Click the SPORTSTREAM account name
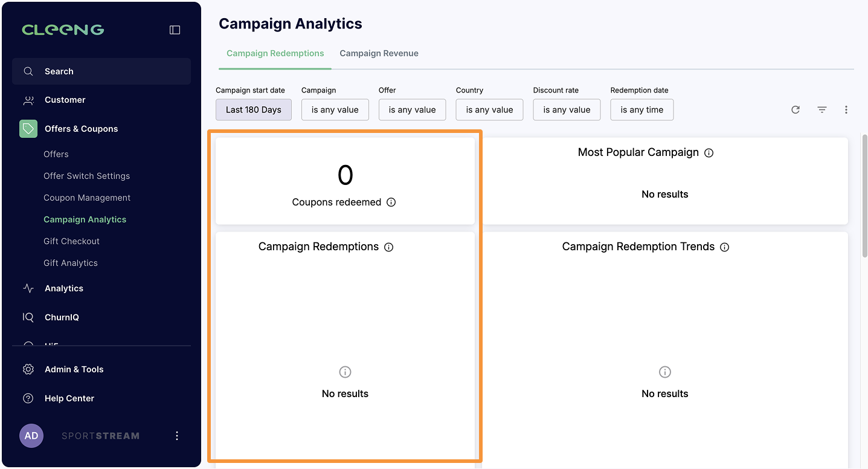 point(100,436)
